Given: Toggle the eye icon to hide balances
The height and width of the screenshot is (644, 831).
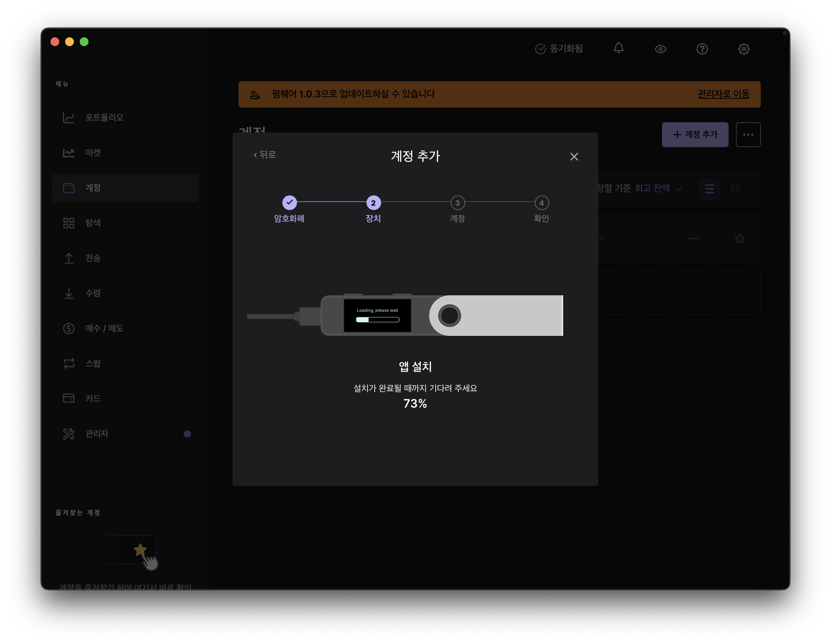Looking at the screenshot, I should click(660, 49).
